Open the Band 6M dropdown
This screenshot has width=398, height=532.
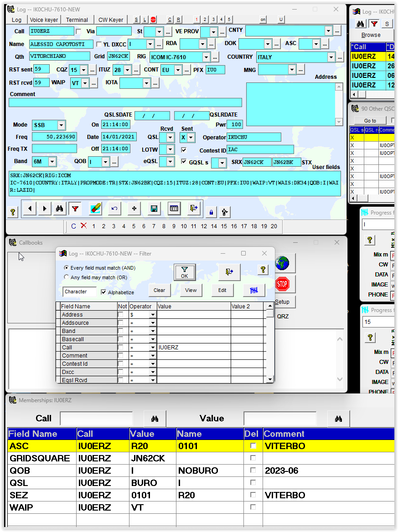coord(52,162)
